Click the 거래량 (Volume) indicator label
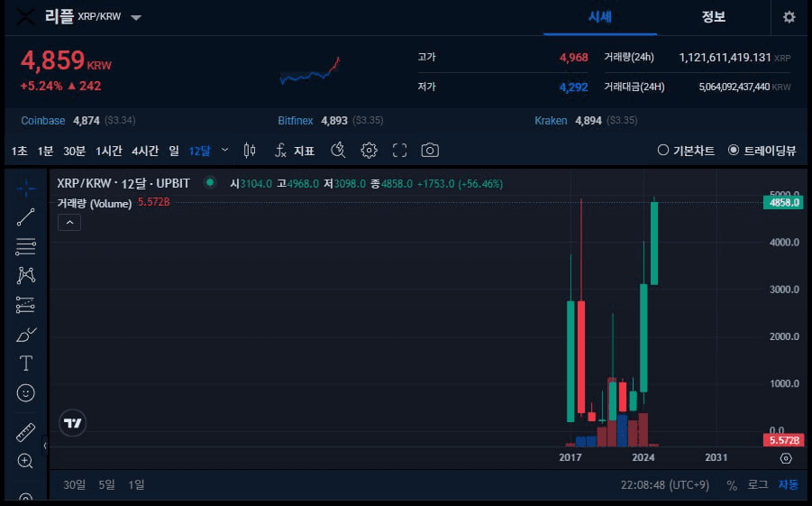Viewport: 812px width, 506px height. [x=95, y=203]
